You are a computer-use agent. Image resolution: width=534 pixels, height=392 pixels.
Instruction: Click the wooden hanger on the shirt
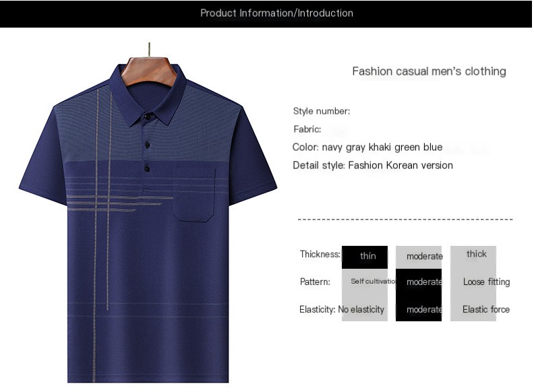[149, 68]
